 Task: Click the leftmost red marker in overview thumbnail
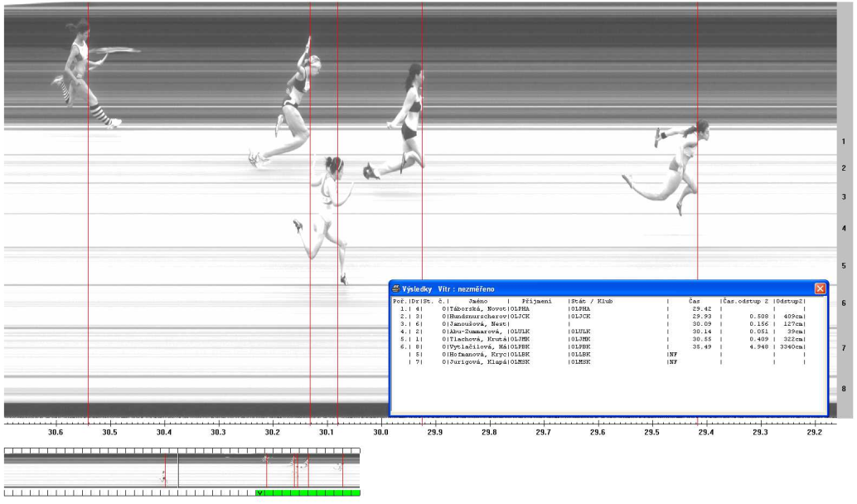pyautogui.click(x=165, y=470)
